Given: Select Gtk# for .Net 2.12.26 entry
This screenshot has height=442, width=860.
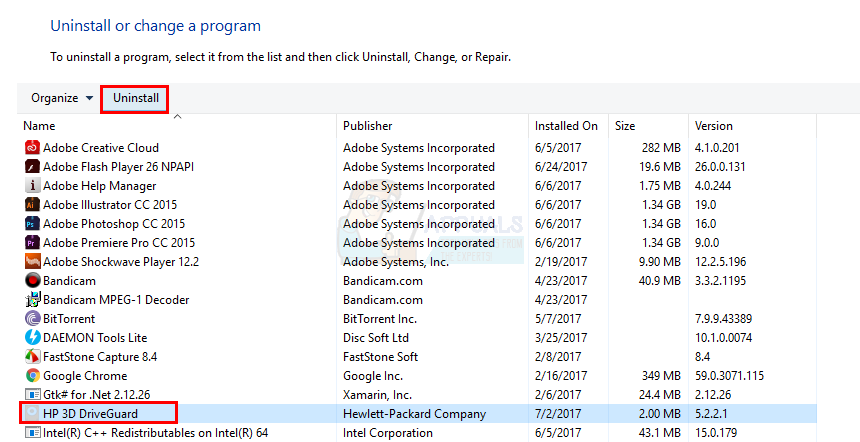Looking at the screenshot, I should click(x=96, y=395).
